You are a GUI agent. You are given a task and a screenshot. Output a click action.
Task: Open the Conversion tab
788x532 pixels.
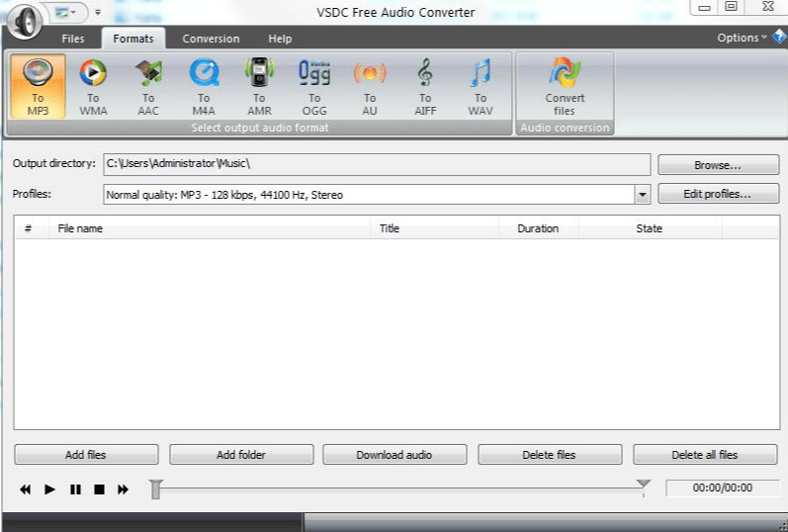(211, 39)
